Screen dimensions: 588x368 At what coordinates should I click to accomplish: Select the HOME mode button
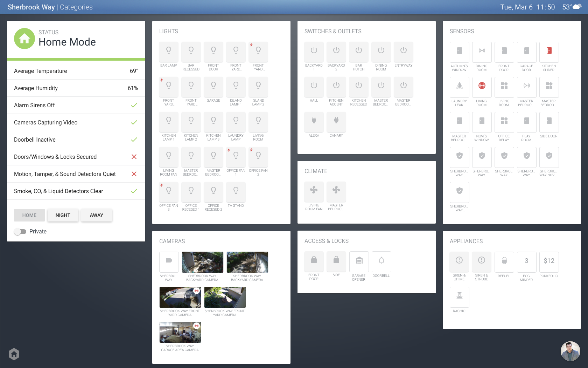[x=29, y=215]
